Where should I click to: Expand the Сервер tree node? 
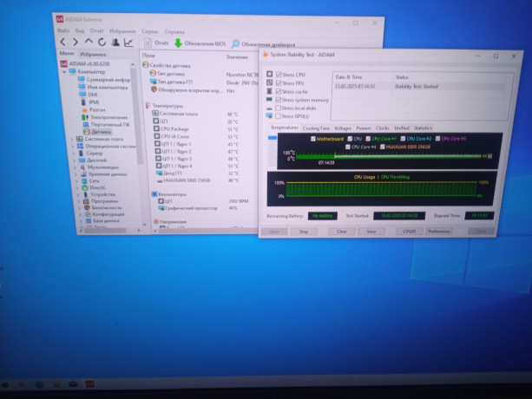[x=74, y=154]
